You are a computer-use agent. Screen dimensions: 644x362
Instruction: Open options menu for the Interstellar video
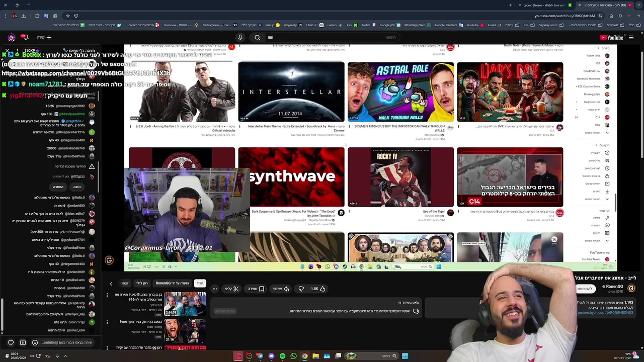coord(240,127)
